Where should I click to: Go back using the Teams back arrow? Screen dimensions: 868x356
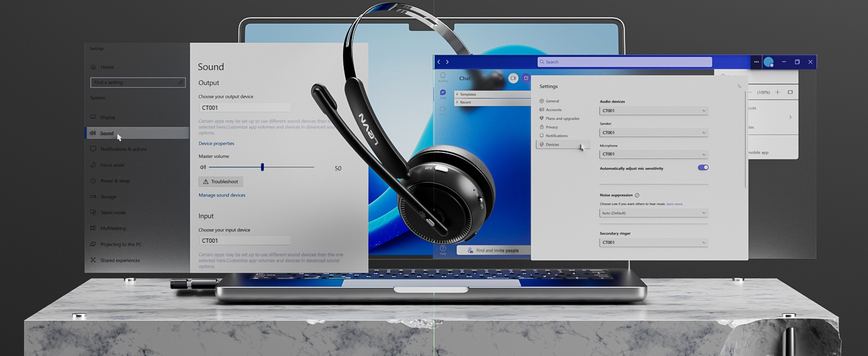pos(439,62)
